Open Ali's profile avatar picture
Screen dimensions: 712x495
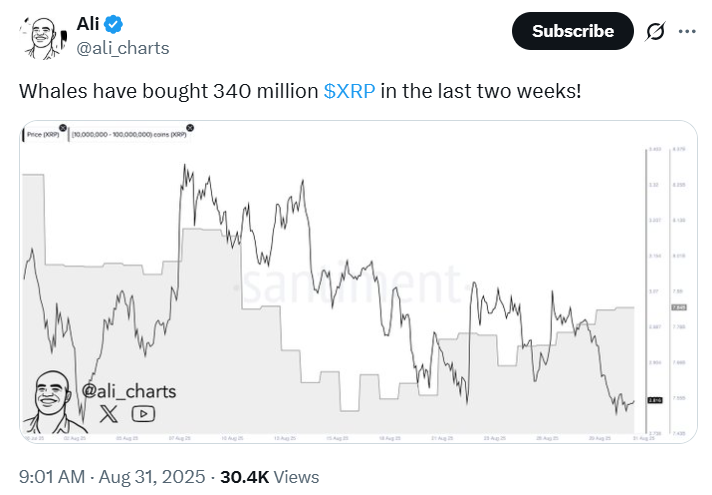(x=43, y=38)
